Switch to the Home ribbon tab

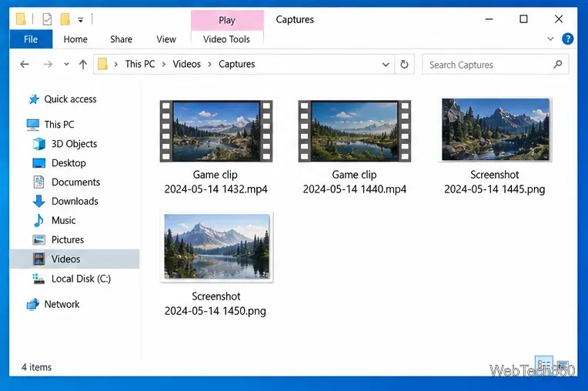pos(75,39)
